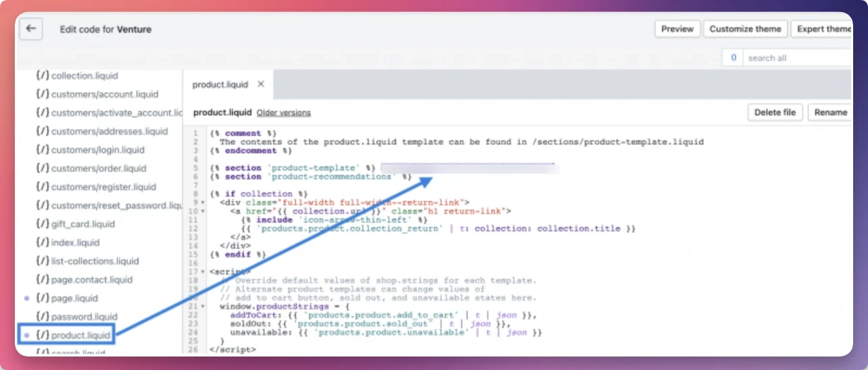Close the product.liquid tab
The image size is (868, 370).
pyautogui.click(x=261, y=84)
